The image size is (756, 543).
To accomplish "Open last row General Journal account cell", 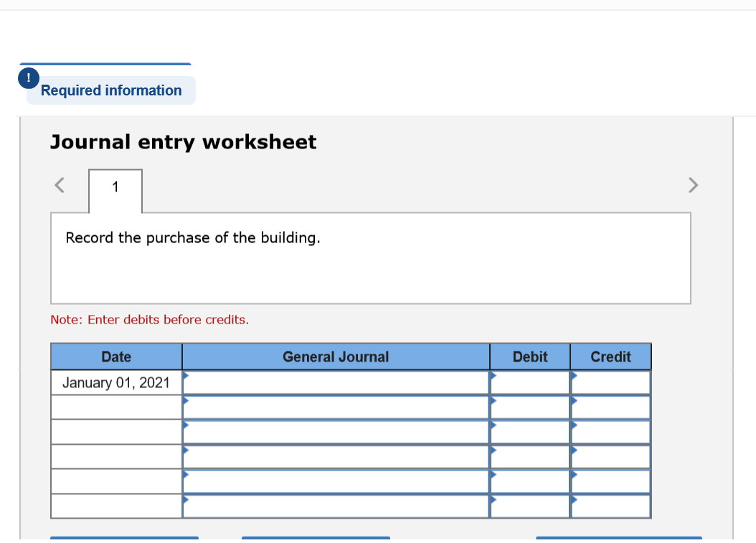I will pyautogui.click(x=336, y=506).
